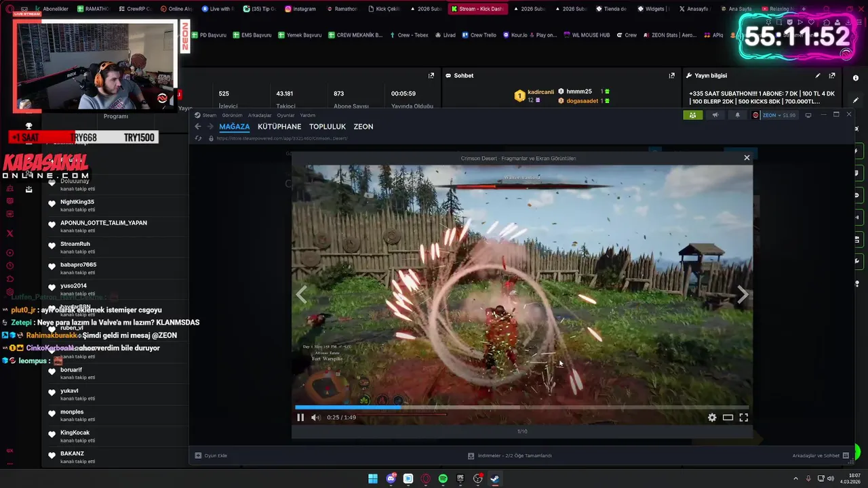The width and height of the screenshot is (868, 488).
Task: Open the clock showing 18:07
Action: [x=850, y=479]
